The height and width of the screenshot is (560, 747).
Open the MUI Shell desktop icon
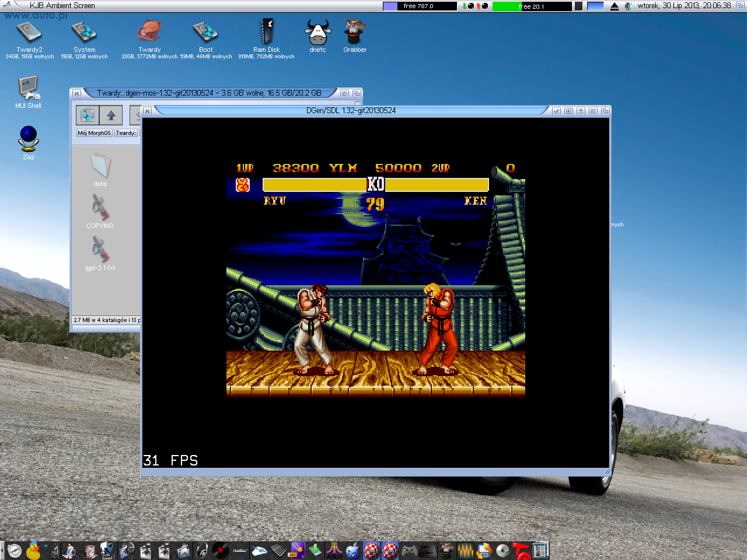[x=28, y=89]
